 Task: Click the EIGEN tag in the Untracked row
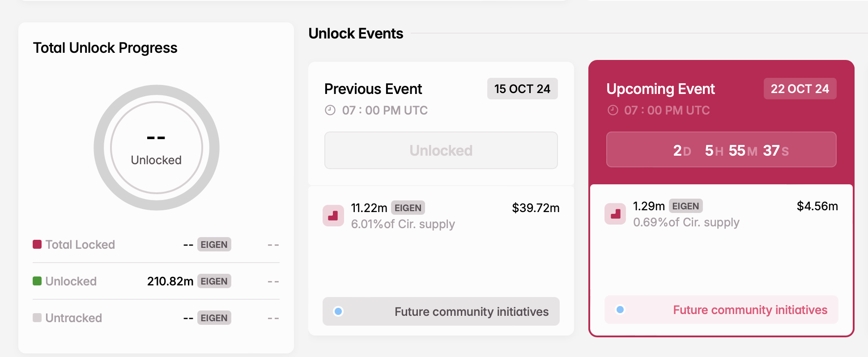(214, 318)
